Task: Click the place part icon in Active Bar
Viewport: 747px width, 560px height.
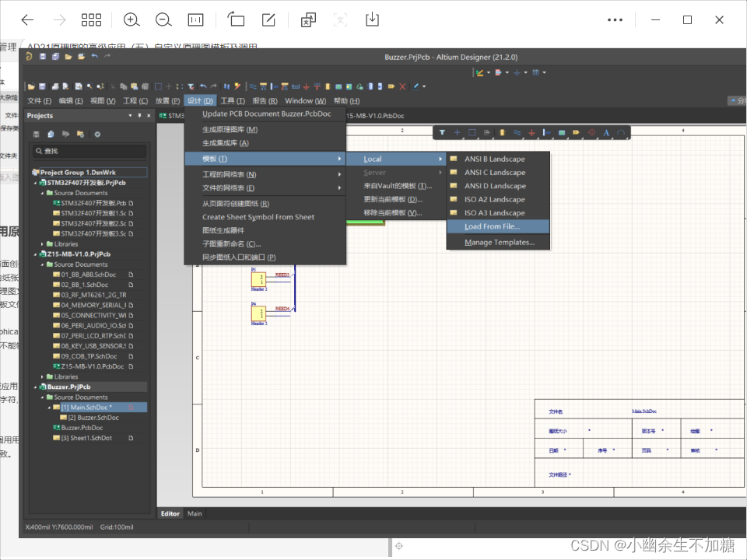Action: pyautogui.click(x=502, y=132)
